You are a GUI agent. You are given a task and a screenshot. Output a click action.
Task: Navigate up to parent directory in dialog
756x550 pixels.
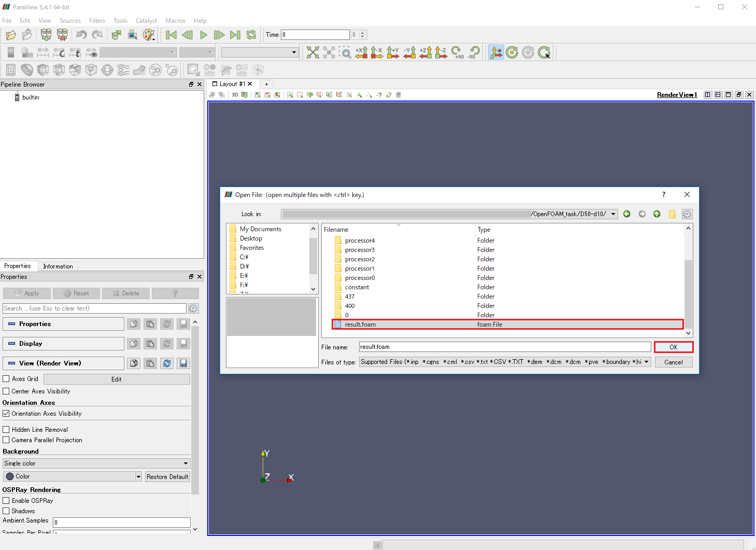pyautogui.click(x=657, y=214)
